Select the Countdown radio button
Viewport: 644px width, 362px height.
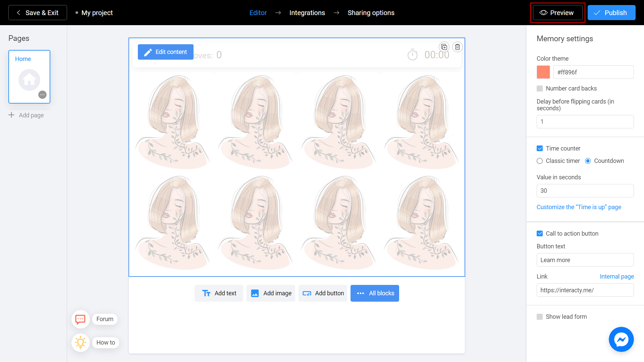588,161
